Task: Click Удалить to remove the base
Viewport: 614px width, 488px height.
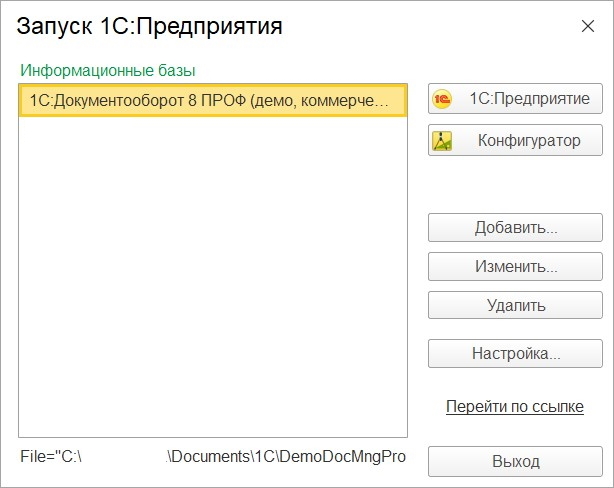Action: [515, 305]
